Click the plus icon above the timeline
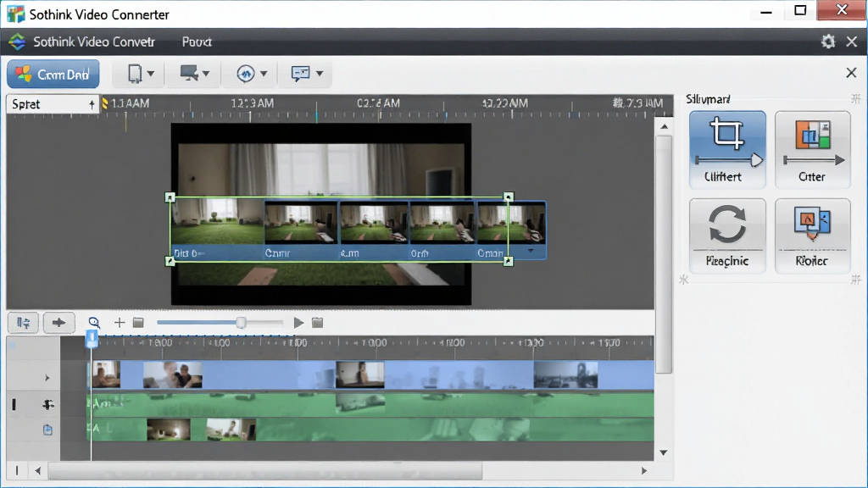Viewport: 868px width, 488px height. point(119,323)
